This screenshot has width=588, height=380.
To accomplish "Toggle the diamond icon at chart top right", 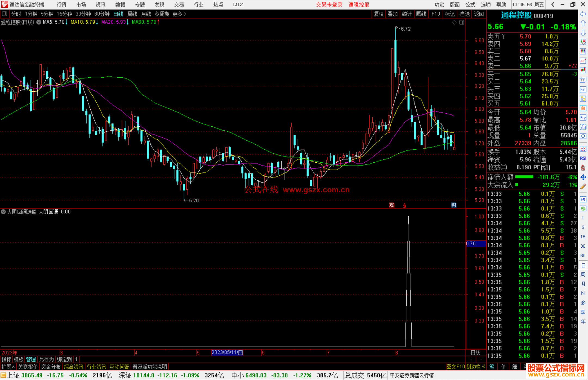I will tap(454, 22).
